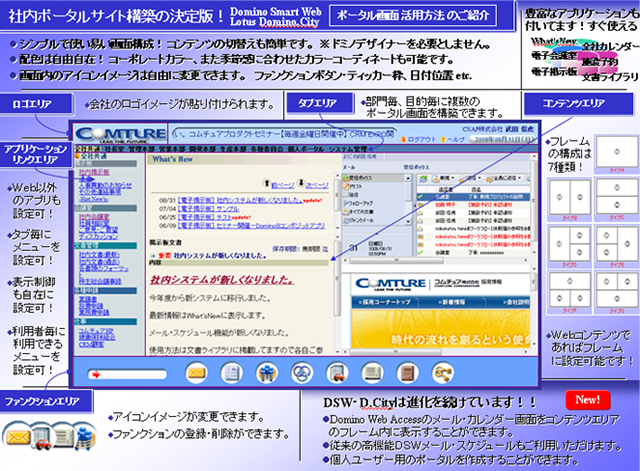Viewport: 640px width, 471px height.
Task: Open the 社内会議室 link in left menu
Action: pos(94,216)
